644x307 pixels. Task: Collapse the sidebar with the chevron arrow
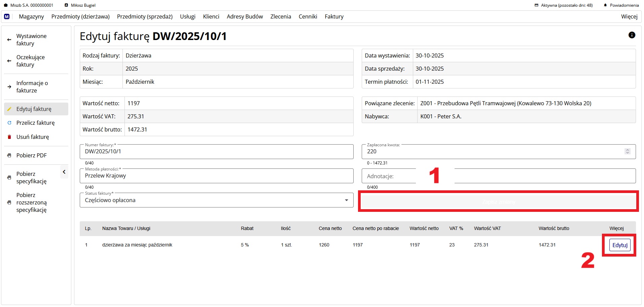tap(64, 172)
